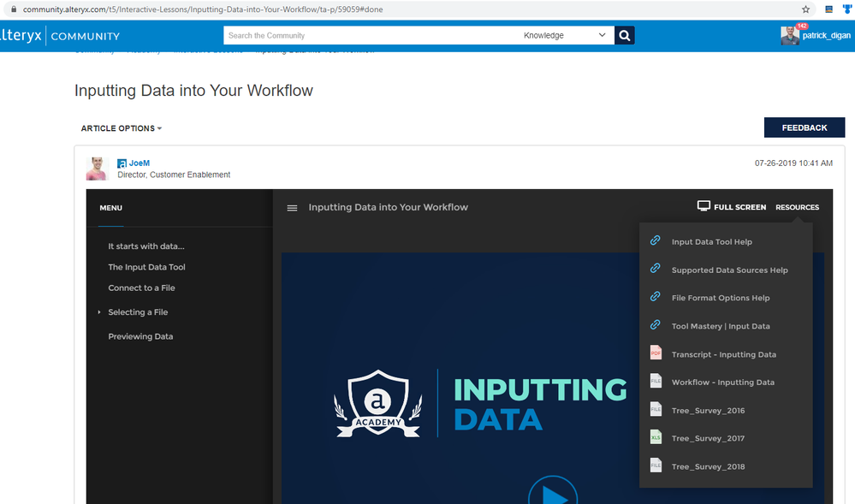Click the site lock icon in address bar
Viewport: 855px width, 504px height.
pyautogui.click(x=14, y=9)
